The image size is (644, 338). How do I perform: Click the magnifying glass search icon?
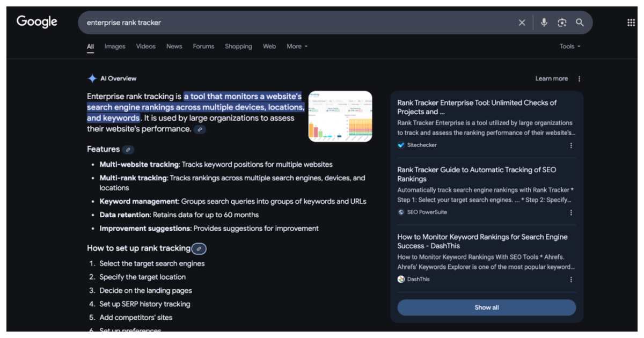[580, 23]
